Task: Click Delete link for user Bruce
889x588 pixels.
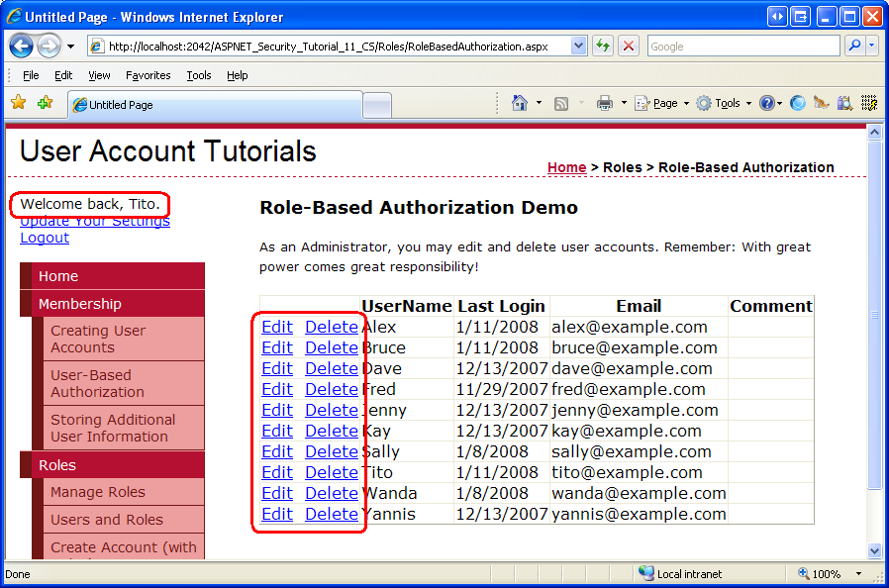Action: (331, 347)
